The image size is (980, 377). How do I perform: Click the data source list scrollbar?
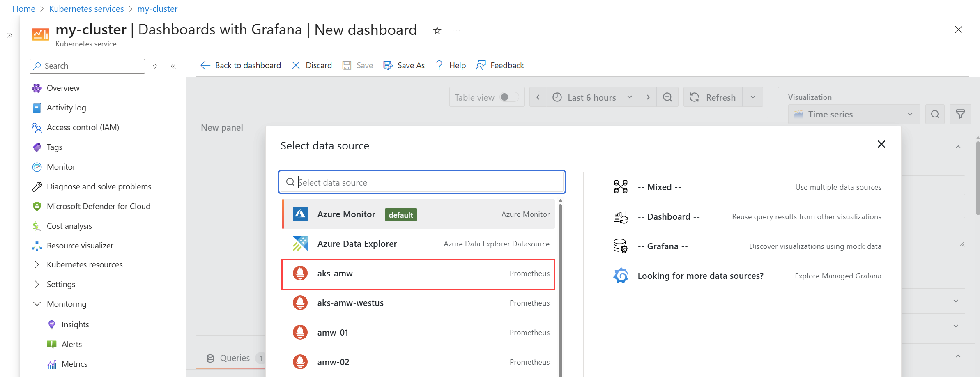click(560, 287)
